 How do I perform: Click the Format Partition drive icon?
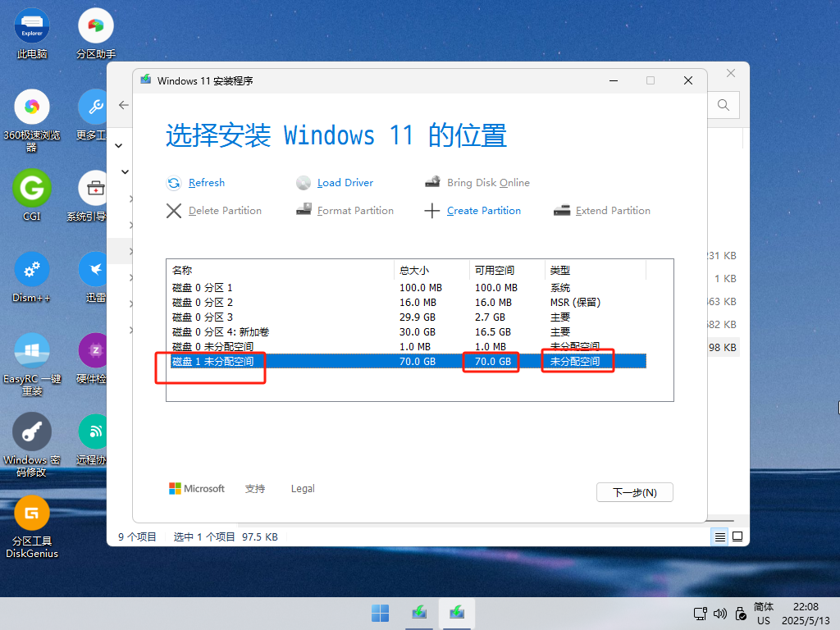(x=304, y=210)
